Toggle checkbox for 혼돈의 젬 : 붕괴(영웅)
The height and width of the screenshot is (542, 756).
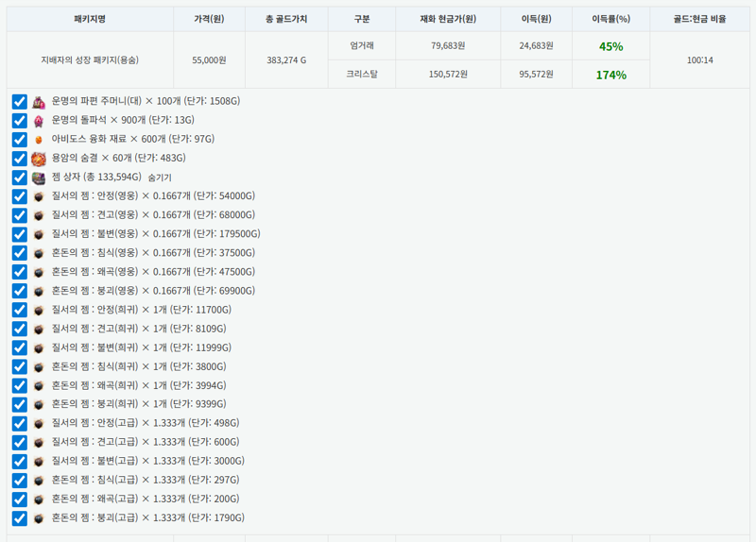(19, 292)
